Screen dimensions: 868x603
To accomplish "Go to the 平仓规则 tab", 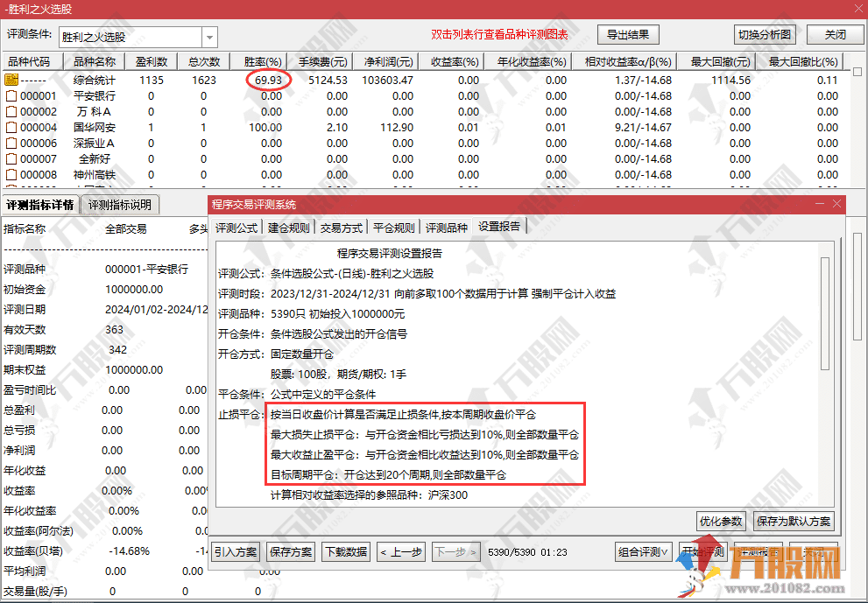I will click(x=393, y=228).
